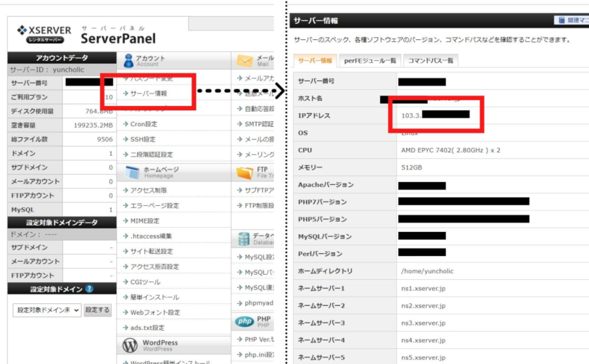Viewport: 589px width, 364px height.
Task: Open the .htaccess編集 link
Action: tap(151, 236)
